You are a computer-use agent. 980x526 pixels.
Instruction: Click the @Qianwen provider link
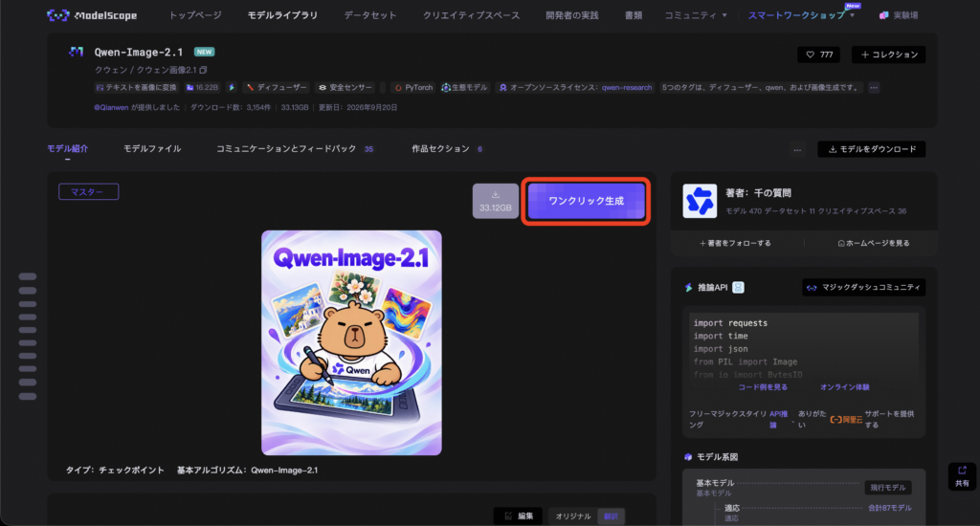111,107
